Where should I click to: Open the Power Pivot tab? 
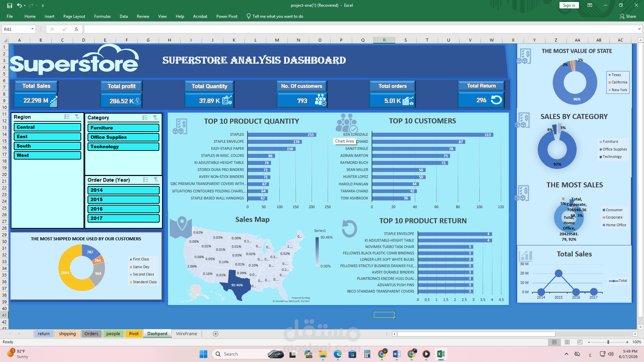227,16
